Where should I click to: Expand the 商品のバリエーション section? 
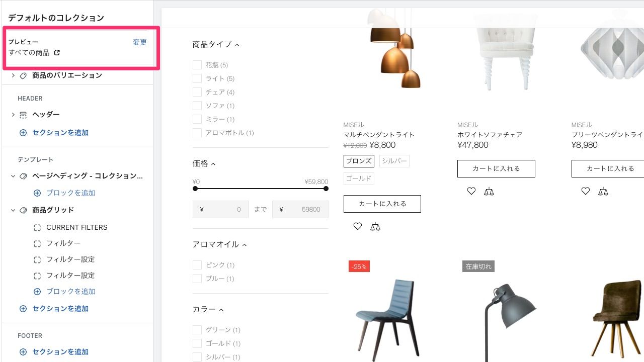(x=13, y=75)
